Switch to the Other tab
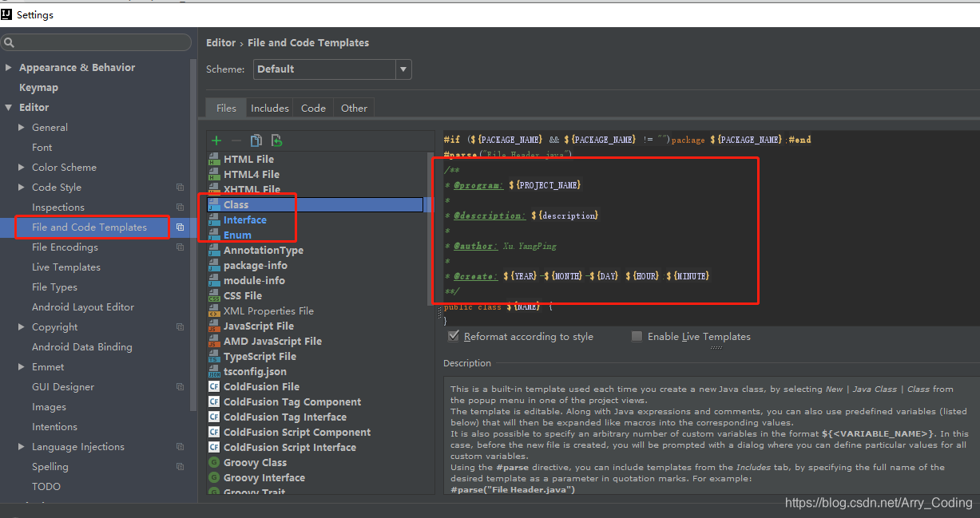Viewport: 980px width, 518px height. [354, 108]
